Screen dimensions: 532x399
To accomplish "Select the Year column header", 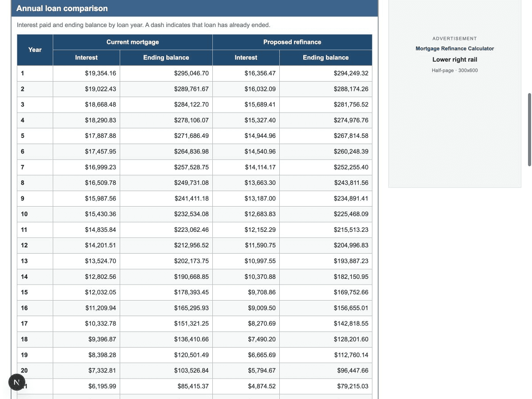I will [x=35, y=50].
